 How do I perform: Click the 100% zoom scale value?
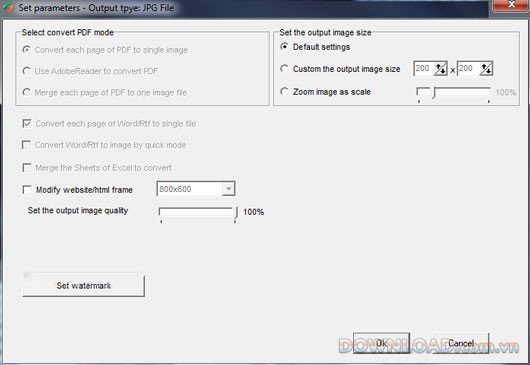tap(506, 93)
